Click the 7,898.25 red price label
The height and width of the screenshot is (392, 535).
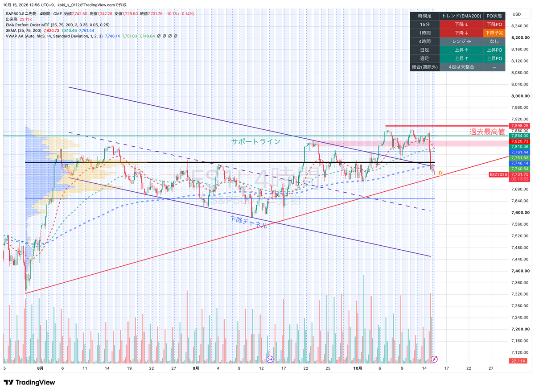520,126
